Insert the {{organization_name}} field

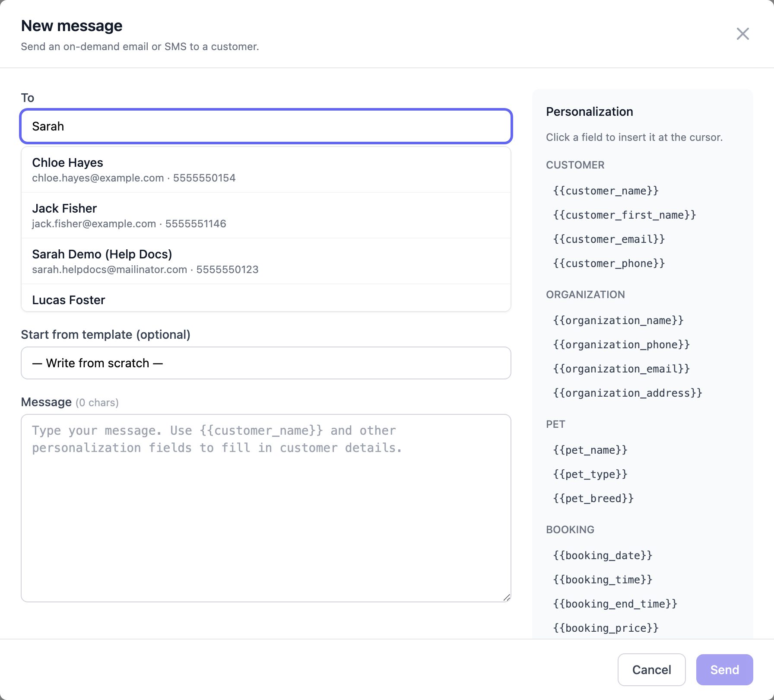pyautogui.click(x=618, y=320)
